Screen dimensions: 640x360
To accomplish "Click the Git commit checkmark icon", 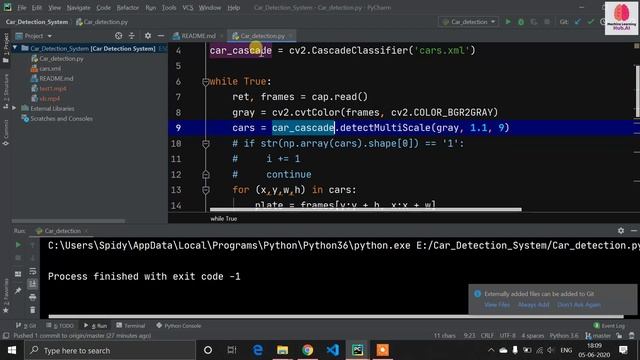I will point(591,22).
